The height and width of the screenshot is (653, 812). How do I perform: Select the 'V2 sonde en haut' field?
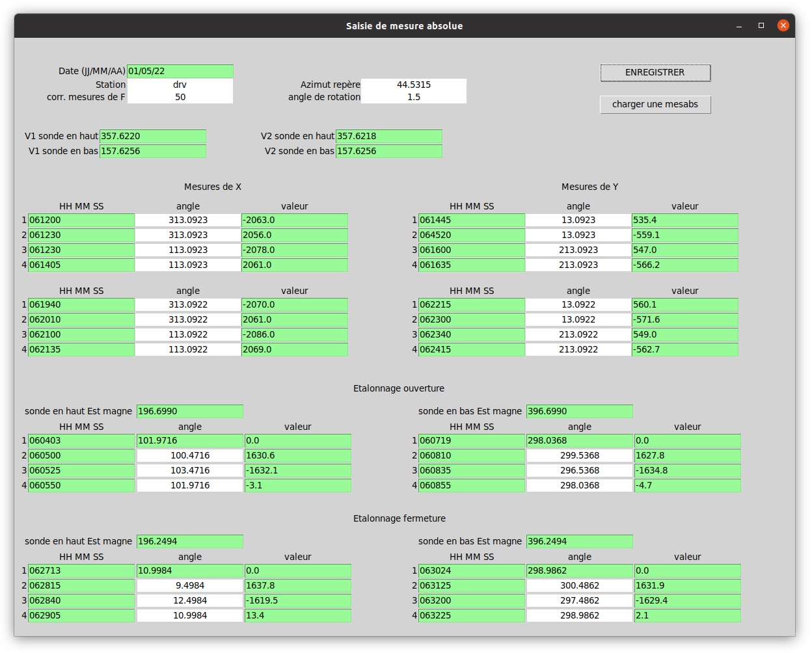[388, 137]
